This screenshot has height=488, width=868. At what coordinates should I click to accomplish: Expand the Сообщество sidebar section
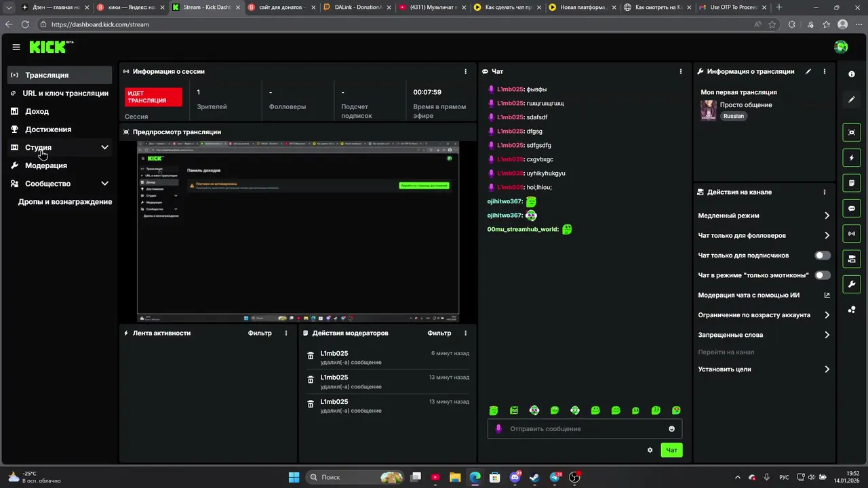104,183
